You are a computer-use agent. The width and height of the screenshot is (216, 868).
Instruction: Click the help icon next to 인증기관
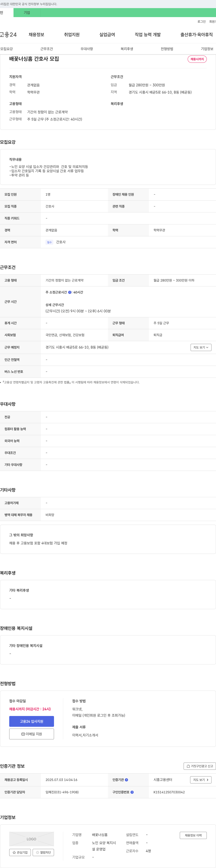pyautogui.click(x=126, y=780)
